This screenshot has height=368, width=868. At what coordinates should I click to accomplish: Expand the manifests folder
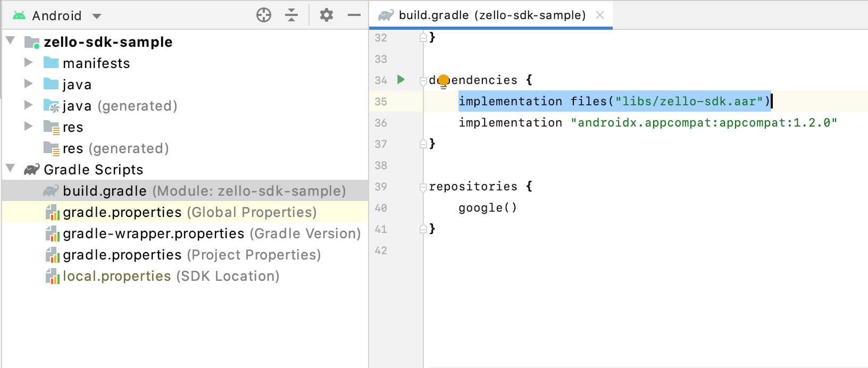pos(29,63)
